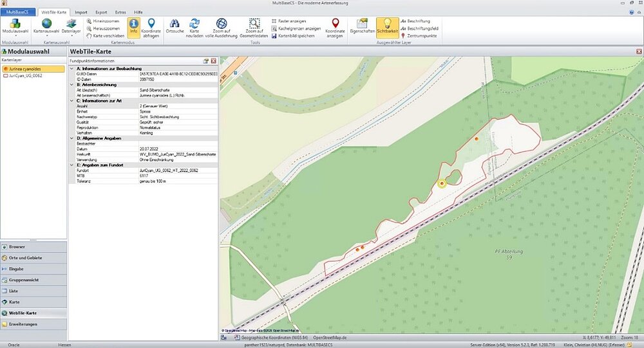Toggle Raster anzeigen option

click(x=289, y=21)
